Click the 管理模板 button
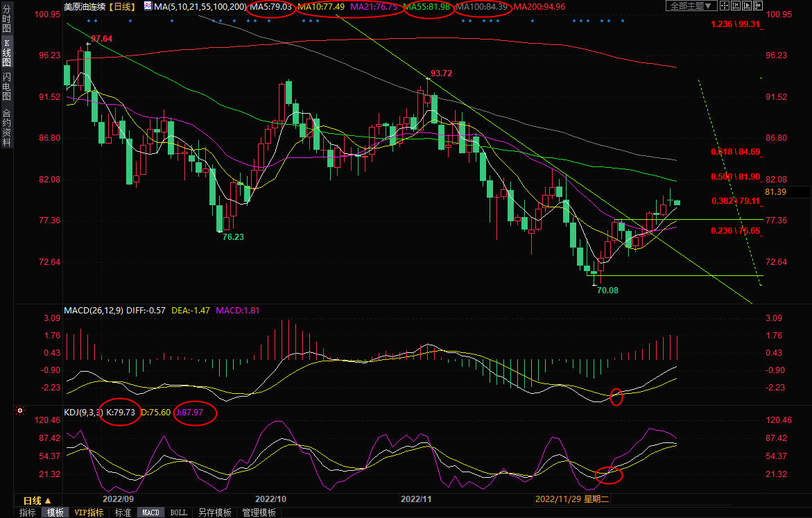Image resolution: width=812 pixels, height=518 pixels. coord(259,512)
